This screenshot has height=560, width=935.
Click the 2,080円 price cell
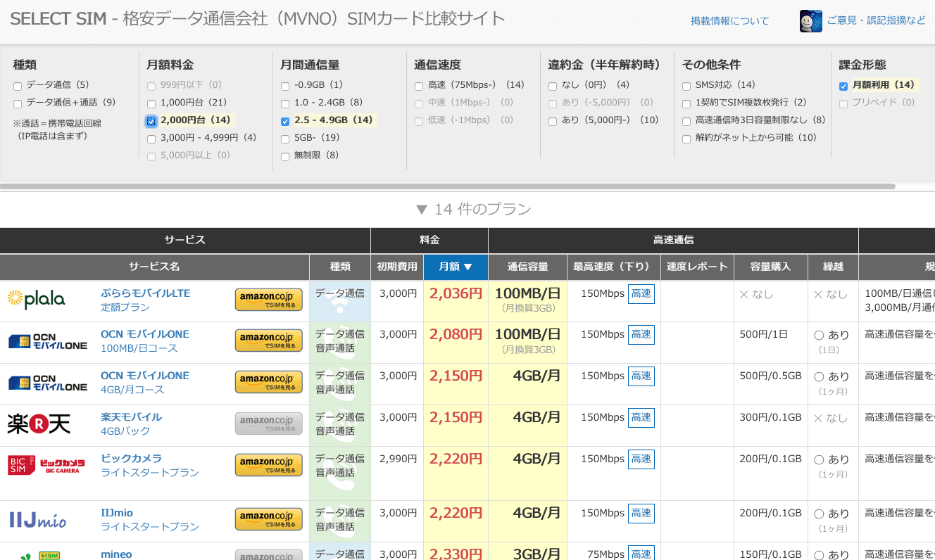456,343
